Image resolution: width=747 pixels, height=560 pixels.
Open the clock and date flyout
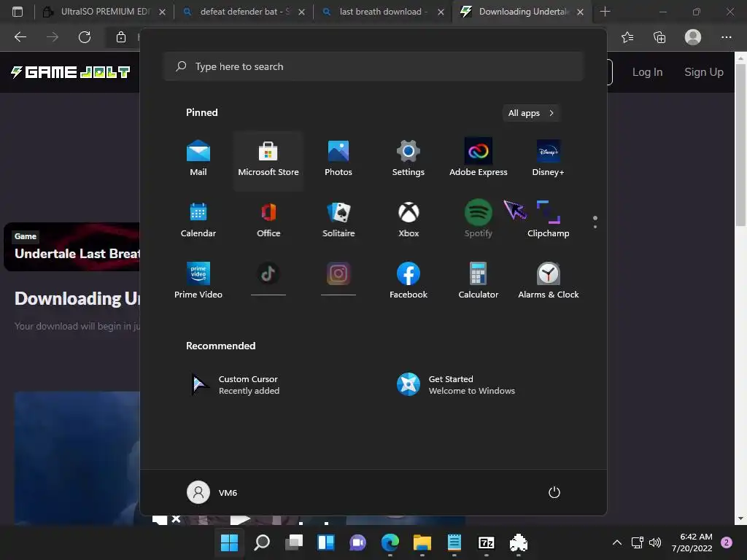pyautogui.click(x=692, y=542)
